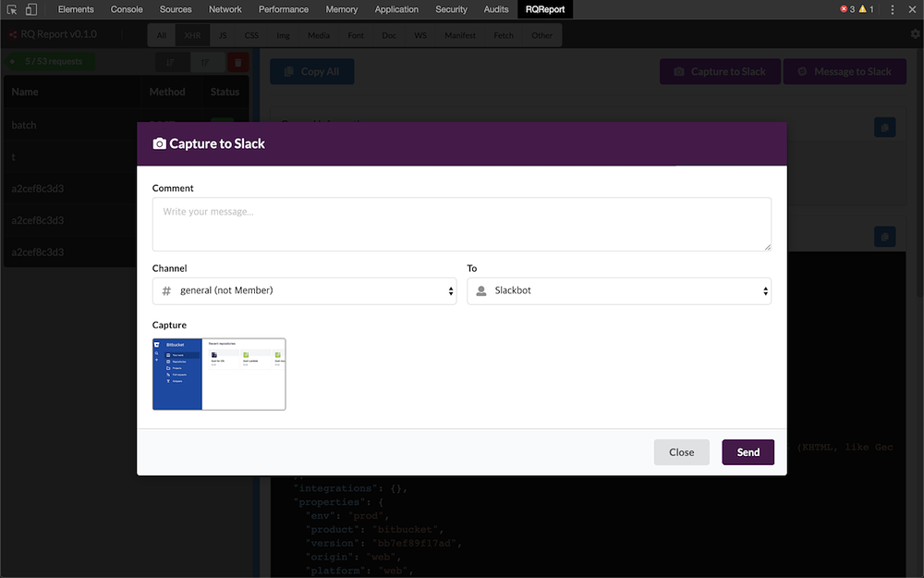
Task: Click the Comment message text area
Action: click(x=461, y=224)
